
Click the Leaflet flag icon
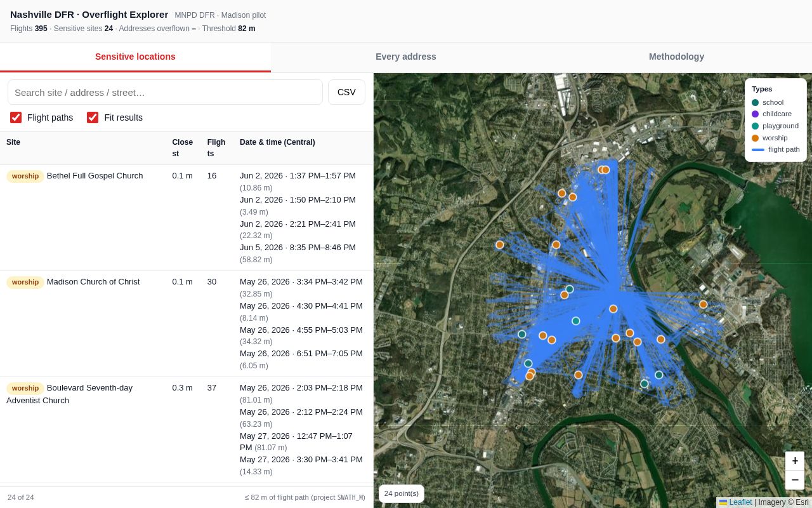[723, 502]
